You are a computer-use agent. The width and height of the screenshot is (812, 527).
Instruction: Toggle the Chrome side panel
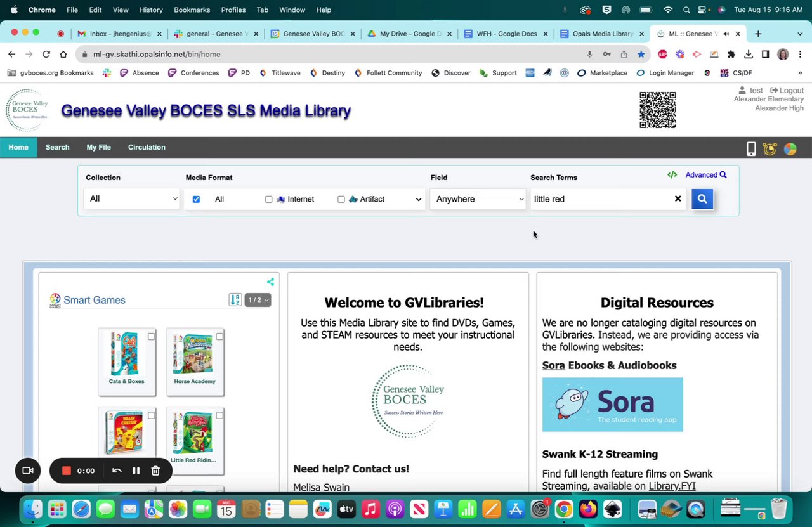766,55
